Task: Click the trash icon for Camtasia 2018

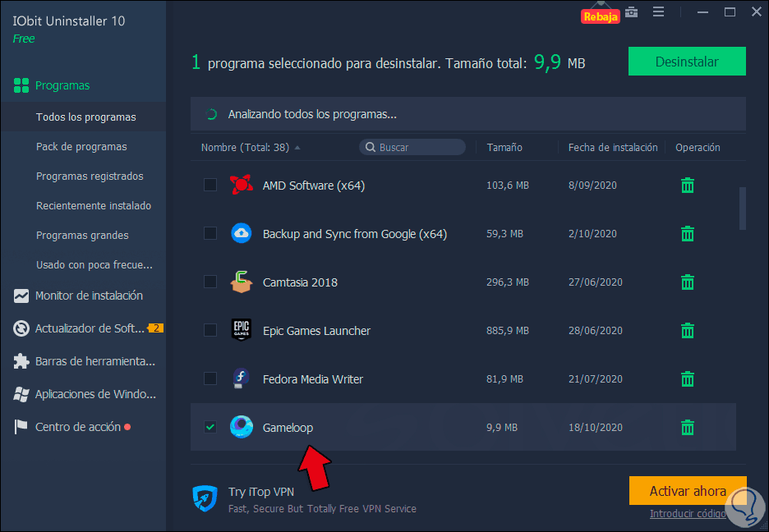Action: click(x=687, y=282)
